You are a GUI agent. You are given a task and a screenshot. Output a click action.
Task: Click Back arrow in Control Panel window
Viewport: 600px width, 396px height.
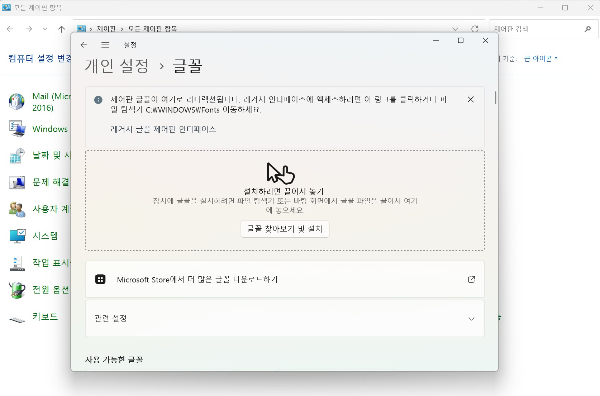10,29
